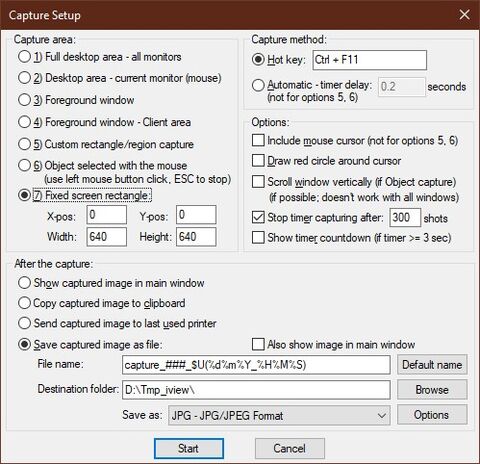This screenshot has width=480, height=464.
Task: Click the Ctrl + F11 hot key field
Action: point(369,60)
